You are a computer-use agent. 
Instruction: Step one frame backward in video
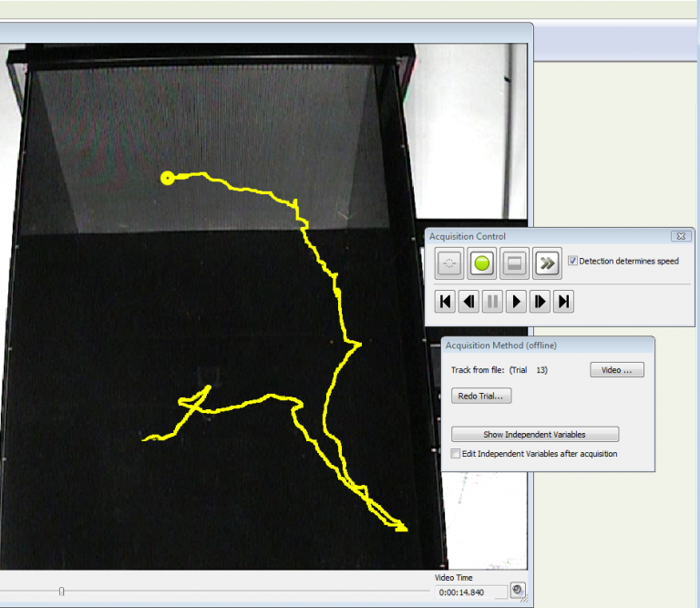469,302
